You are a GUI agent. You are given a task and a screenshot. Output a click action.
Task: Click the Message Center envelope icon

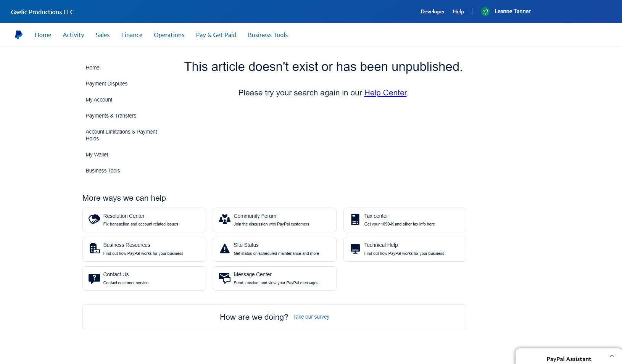tap(224, 278)
